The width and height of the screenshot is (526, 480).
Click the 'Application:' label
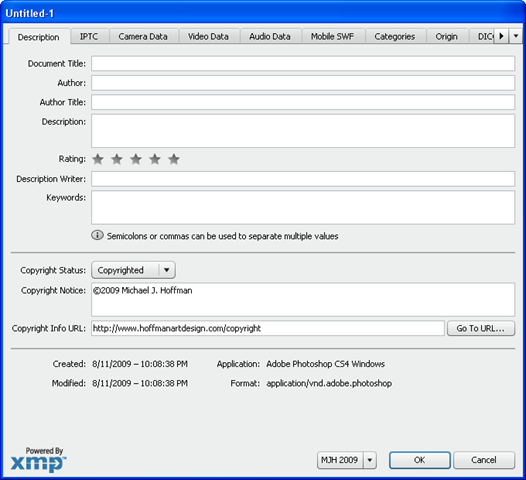pyautogui.click(x=238, y=364)
